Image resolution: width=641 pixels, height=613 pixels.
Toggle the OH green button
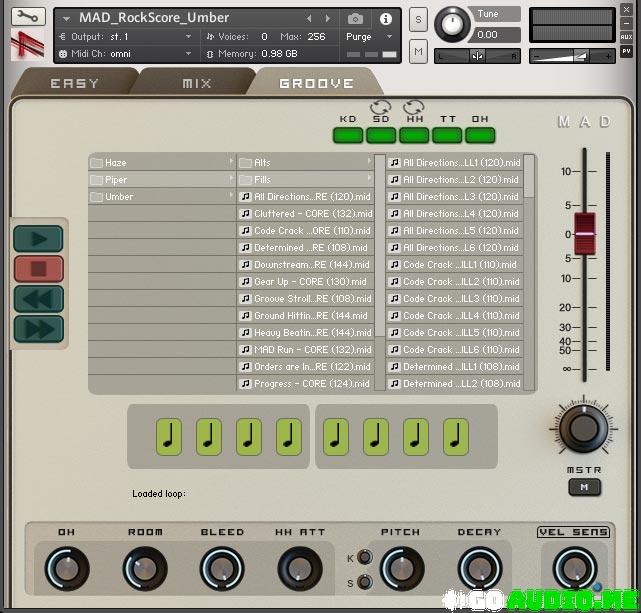479,134
